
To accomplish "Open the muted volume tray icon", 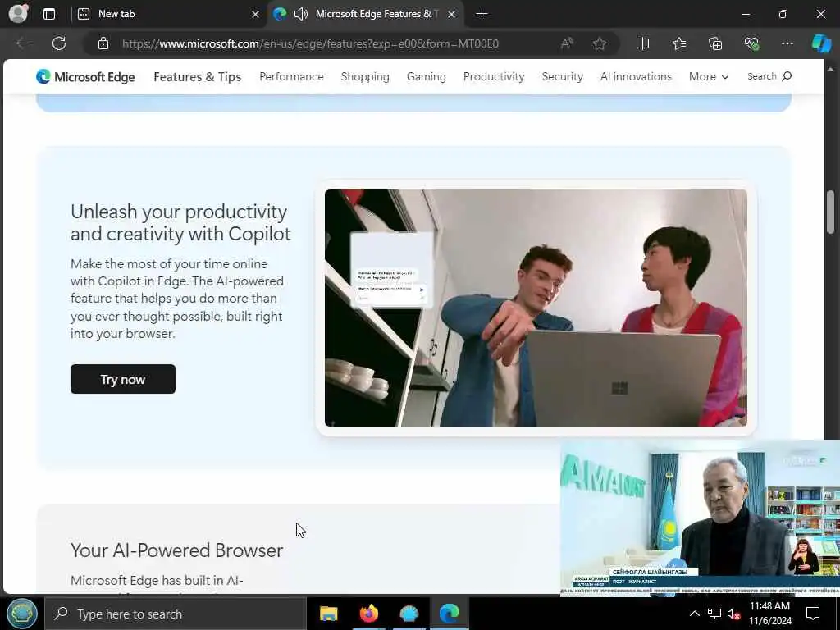I will [x=734, y=614].
